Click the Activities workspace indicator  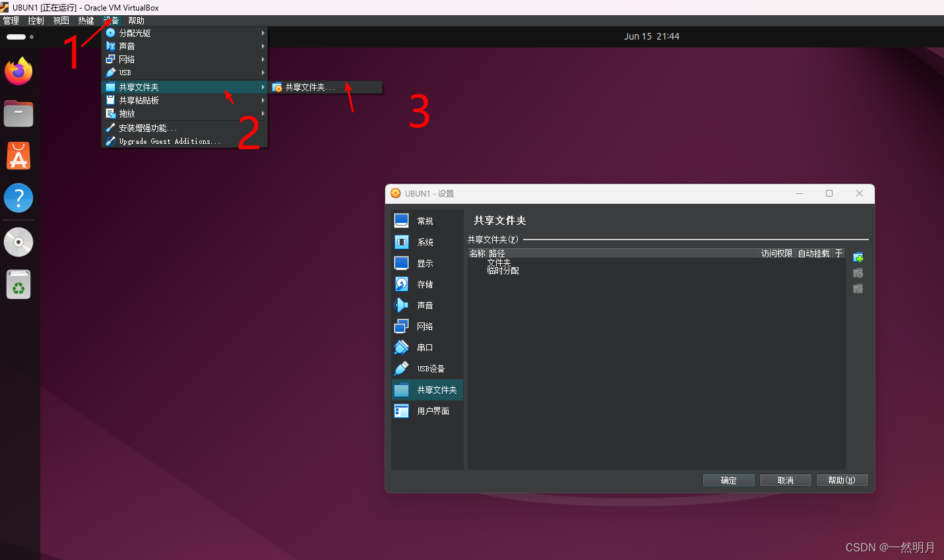click(20, 37)
